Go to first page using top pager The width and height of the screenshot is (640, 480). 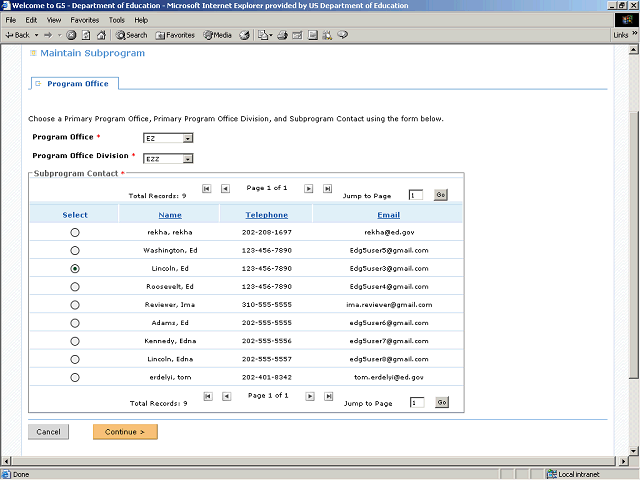(x=207, y=188)
